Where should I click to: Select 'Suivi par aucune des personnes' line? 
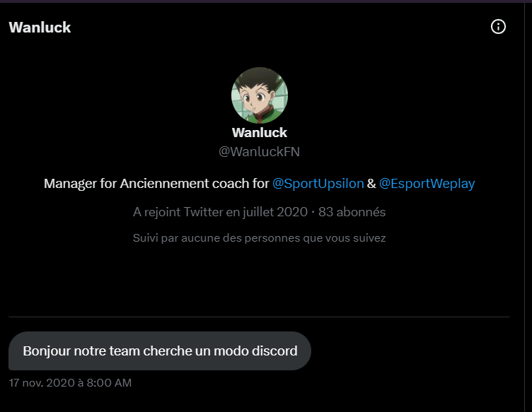click(259, 238)
